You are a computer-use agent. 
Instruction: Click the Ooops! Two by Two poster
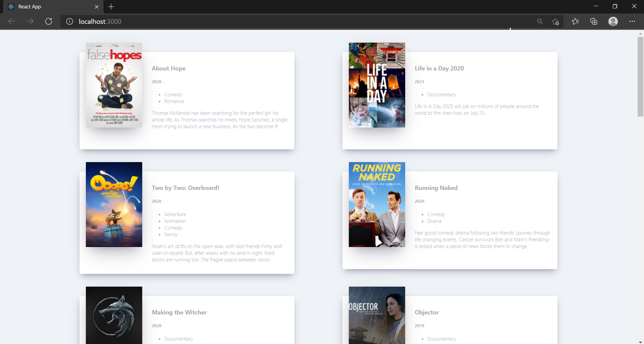(114, 204)
